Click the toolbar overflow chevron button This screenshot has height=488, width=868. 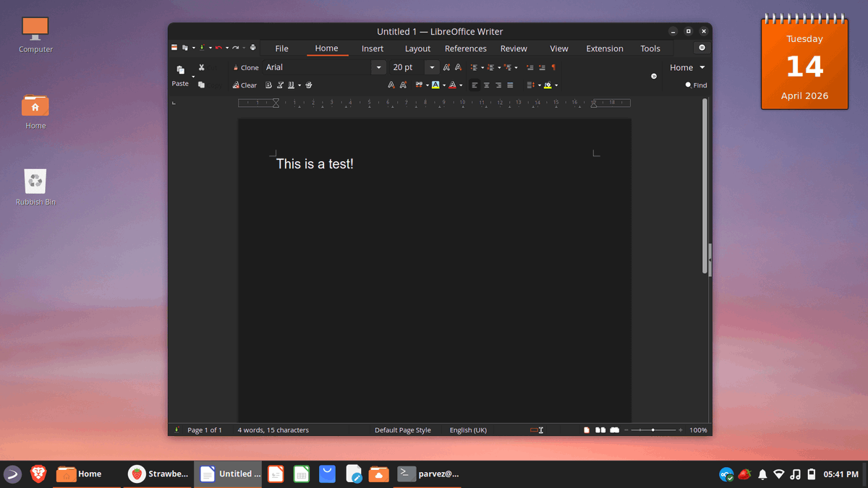click(654, 76)
